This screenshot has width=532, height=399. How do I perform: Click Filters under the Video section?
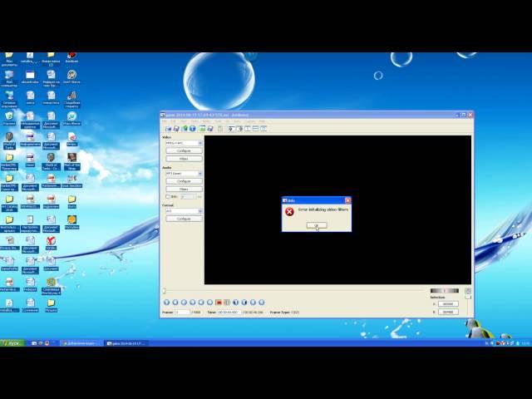point(184,159)
